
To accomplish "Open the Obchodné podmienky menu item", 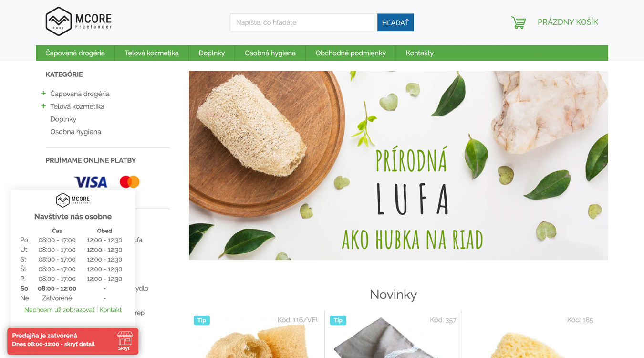I will tap(351, 53).
